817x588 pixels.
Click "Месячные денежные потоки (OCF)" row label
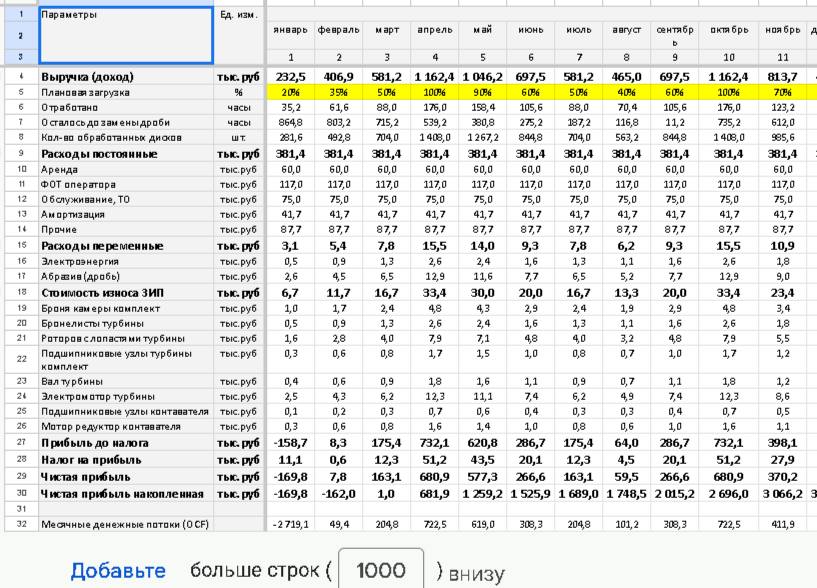[x=125, y=524]
